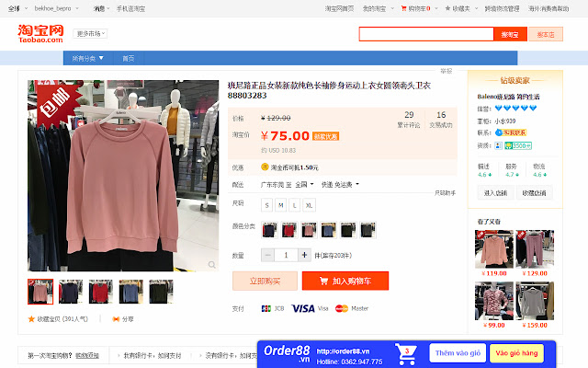Open the 首页 tab in blue navigation bar
Screen dimensions: 588x368
(128, 58)
